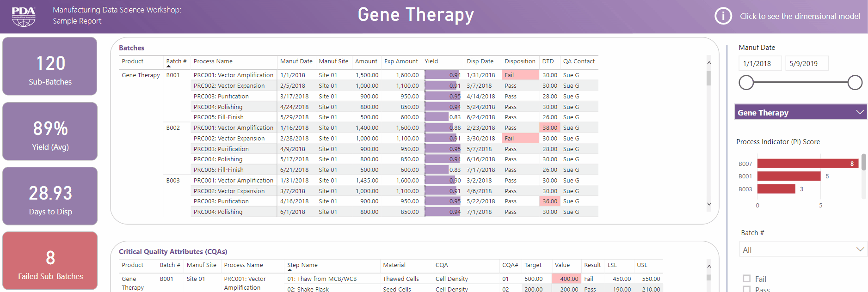Click the Manuf Date start date field
Screen dimensions: 868x292
(x=760, y=64)
